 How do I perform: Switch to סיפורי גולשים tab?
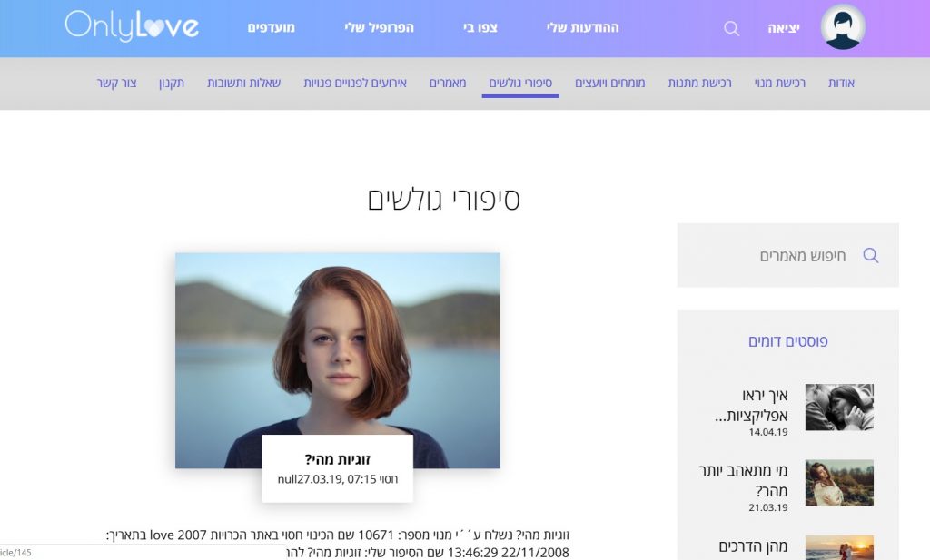(520, 83)
